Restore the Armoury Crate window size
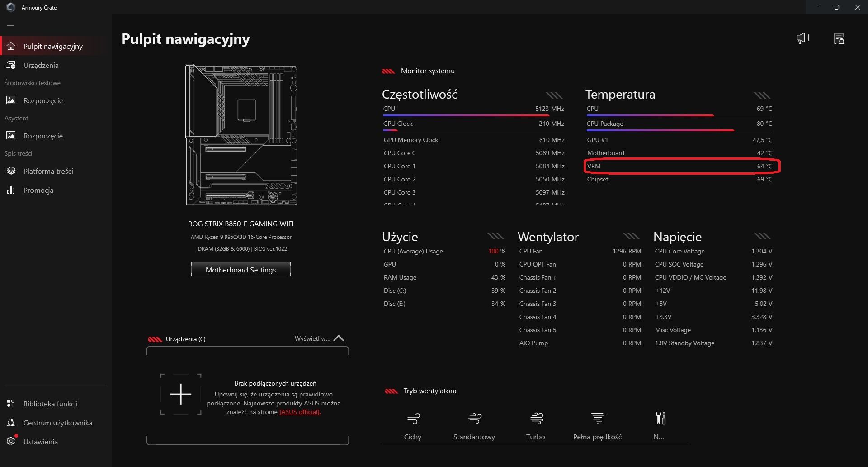Viewport: 868px width, 467px height. coord(837,7)
